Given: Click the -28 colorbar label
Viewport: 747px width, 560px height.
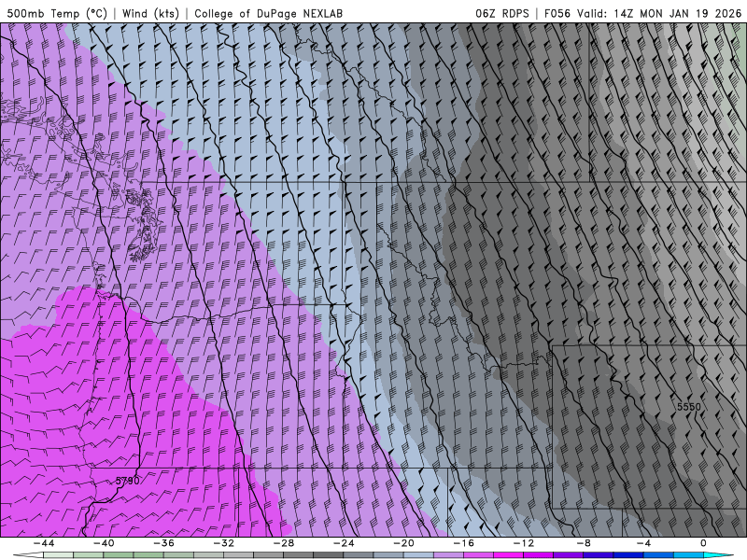Looking at the screenshot, I should [284, 543].
